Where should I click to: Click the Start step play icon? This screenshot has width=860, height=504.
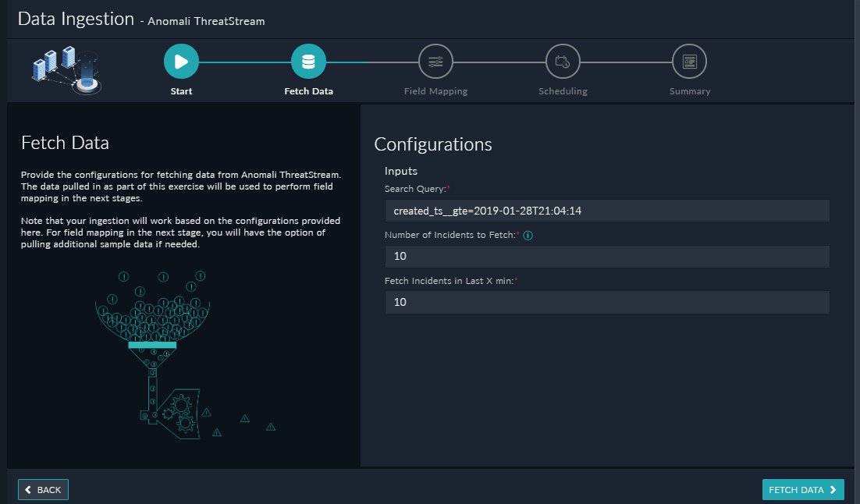(x=181, y=62)
